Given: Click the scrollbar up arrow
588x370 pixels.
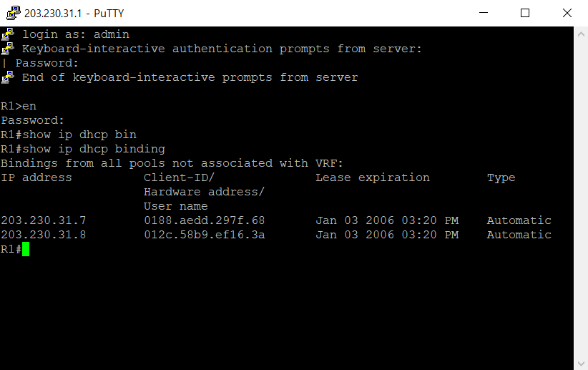Looking at the screenshot, I should pyautogui.click(x=581, y=34).
